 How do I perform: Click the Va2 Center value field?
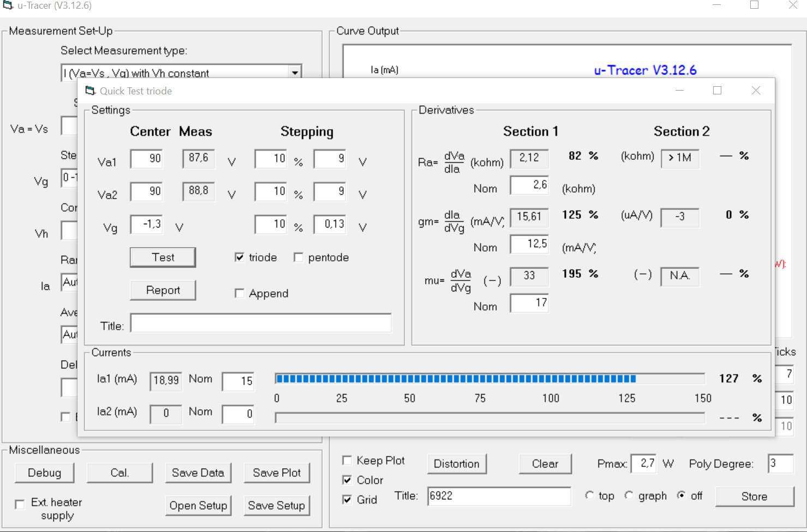(x=146, y=192)
